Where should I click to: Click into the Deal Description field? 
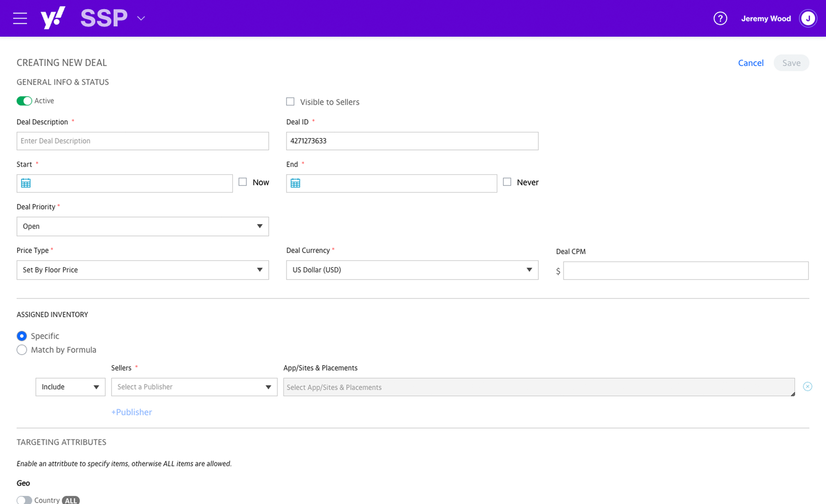pos(142,141)
